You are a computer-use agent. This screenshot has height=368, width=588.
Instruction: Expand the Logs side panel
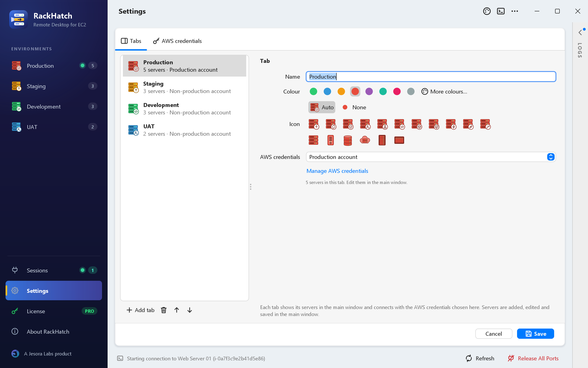[580, 32]
